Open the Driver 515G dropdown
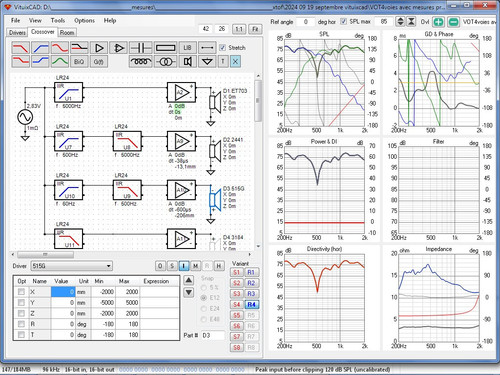Viewport: 500px width, 375px height. coord(72,266)
